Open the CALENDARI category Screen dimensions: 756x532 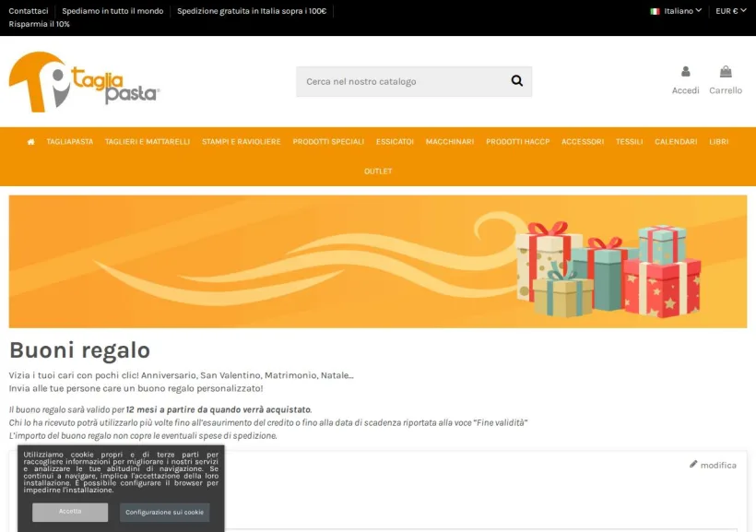pyautogui.click(x=676, y=142)
